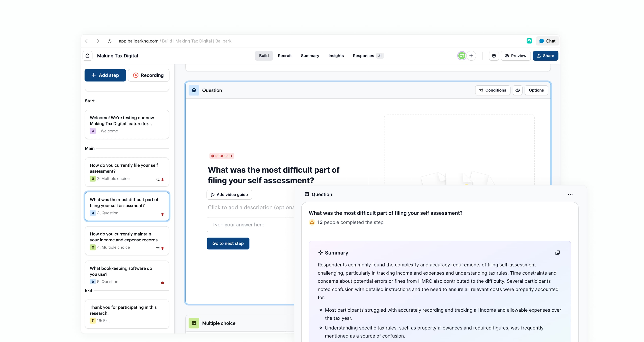Screen dimensions: 644x342
Task: Click the Share button
Action: (546, 55)
